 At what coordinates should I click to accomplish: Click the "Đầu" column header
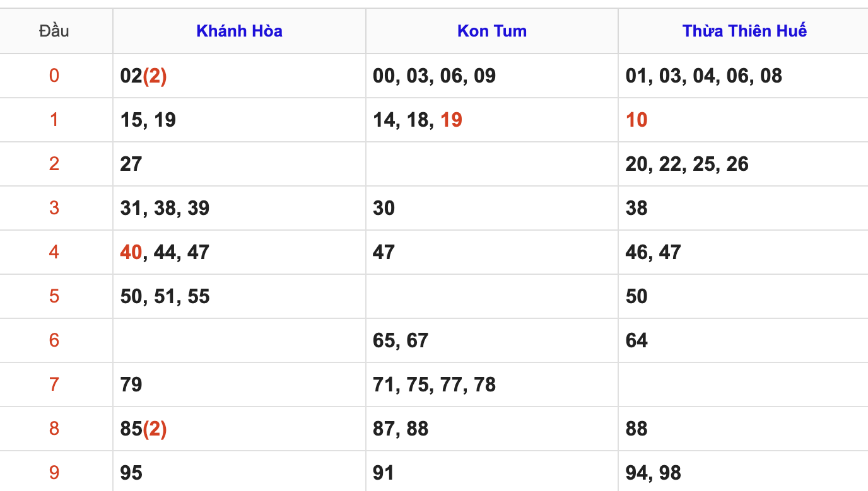(54, 31)
